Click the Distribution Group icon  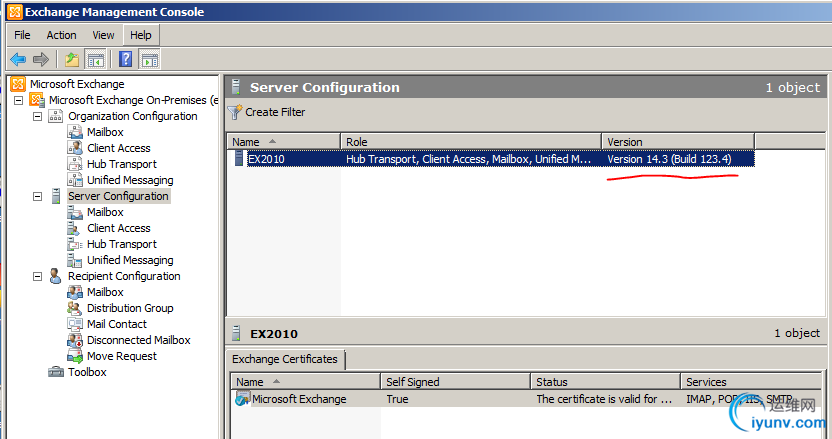coord(74,308)
